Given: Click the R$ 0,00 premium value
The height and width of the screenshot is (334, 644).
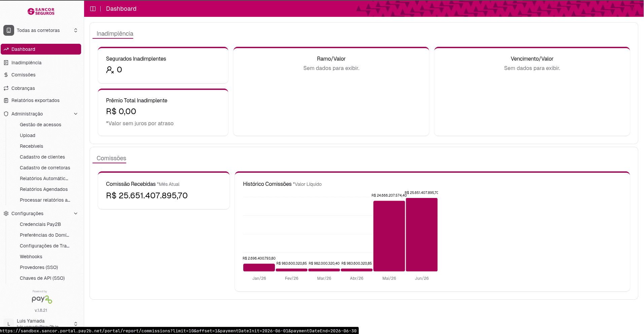Looking at the screenshot, I should coord(121,111).
